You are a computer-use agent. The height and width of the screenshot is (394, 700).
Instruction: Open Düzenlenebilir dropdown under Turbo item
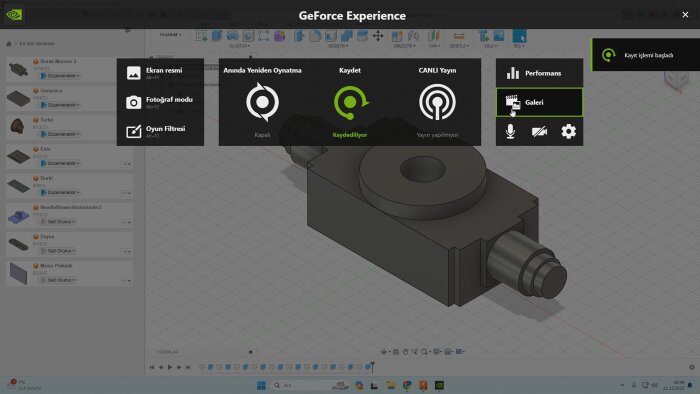[x=61, y=134]
